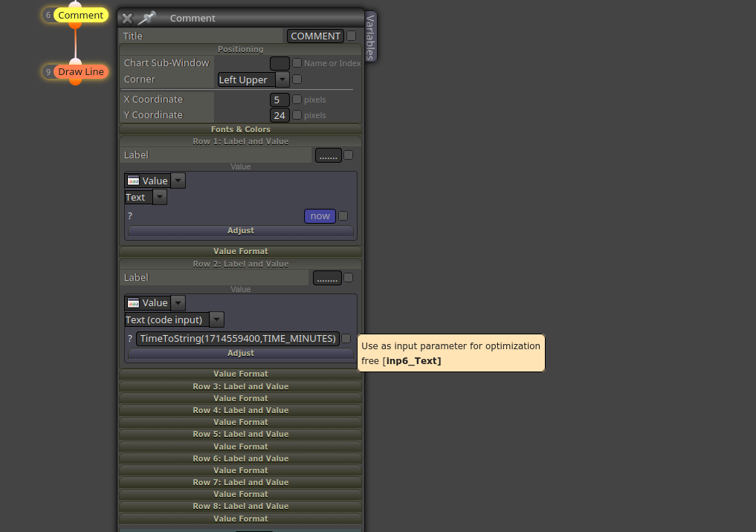The image size is (756, 532).
Task: Pin the Comment panel with pushpin icon
Action: pyautogui.click(x=146, y=19)
